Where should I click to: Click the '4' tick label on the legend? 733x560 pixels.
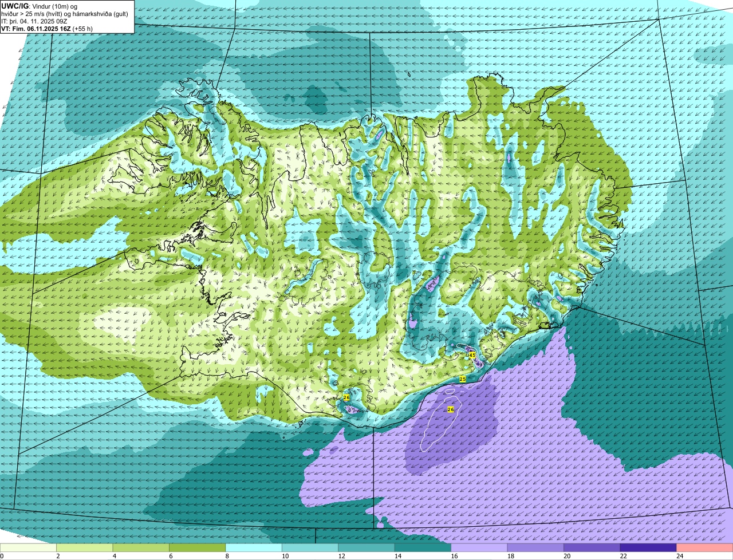click(x=114, y=556)
